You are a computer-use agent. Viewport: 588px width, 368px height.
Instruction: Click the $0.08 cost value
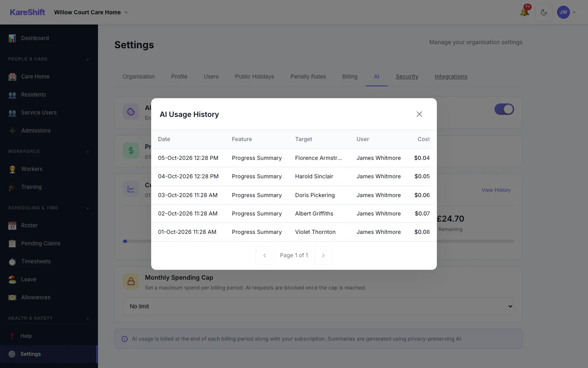point(422,232)
